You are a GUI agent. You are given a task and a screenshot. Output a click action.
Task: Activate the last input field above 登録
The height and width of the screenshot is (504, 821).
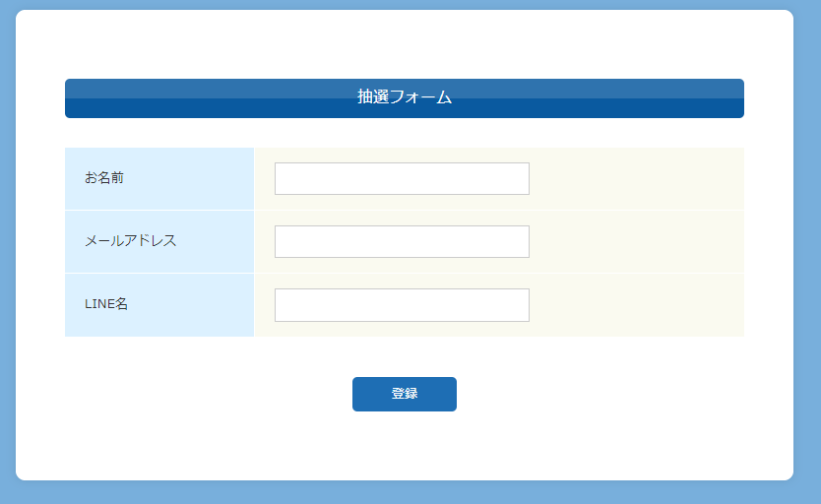click(x=402, y=305)
